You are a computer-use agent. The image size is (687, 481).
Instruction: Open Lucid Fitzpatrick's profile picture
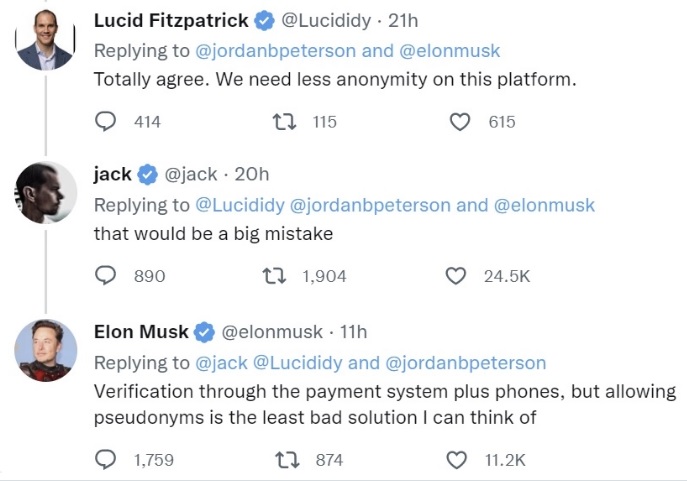click(x=45, y=39)
